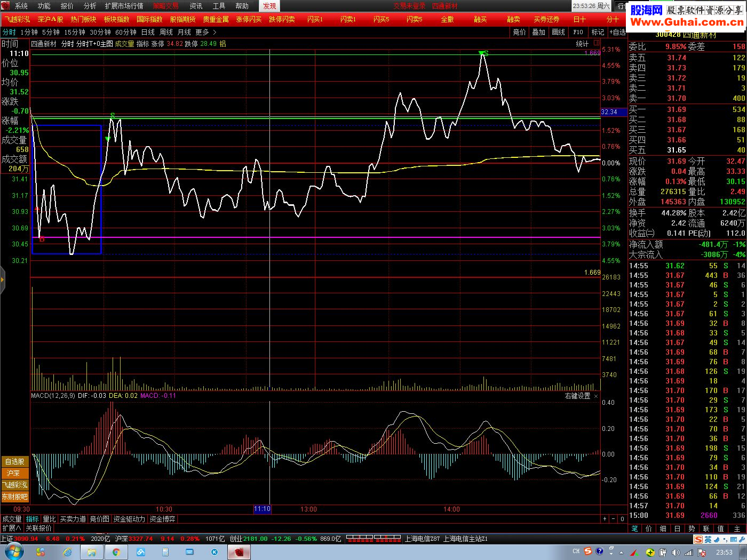Viewport: 747px width, 560px height.
Task: Click the red application logo icon
Action: (5, 6)
